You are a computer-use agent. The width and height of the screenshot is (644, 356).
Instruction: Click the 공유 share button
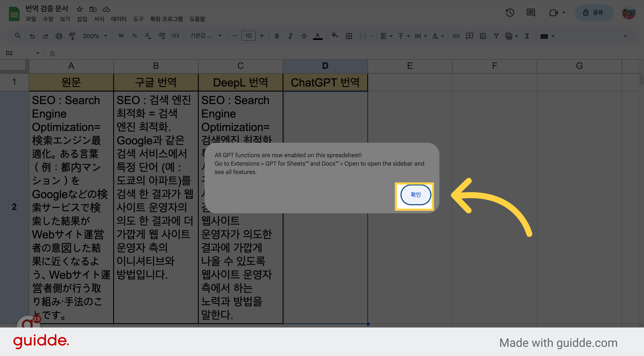[594, 13]
